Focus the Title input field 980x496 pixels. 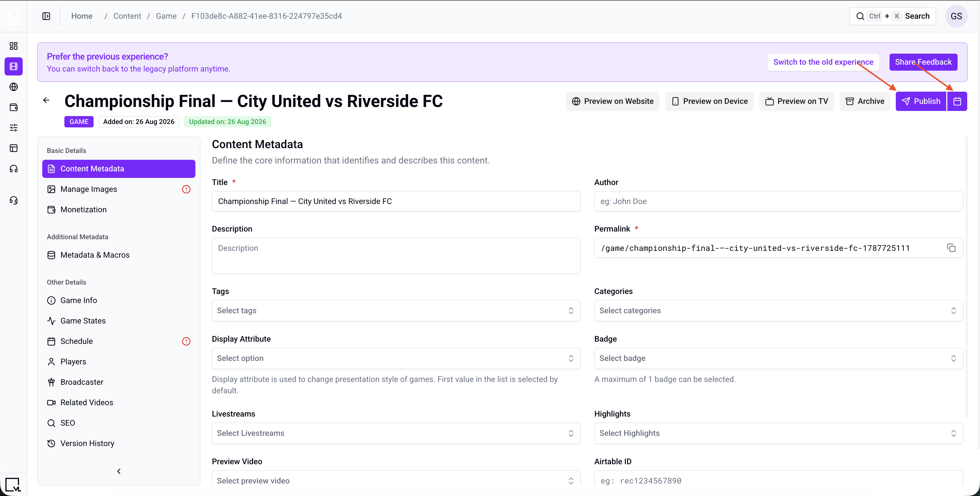click(396, 201)
